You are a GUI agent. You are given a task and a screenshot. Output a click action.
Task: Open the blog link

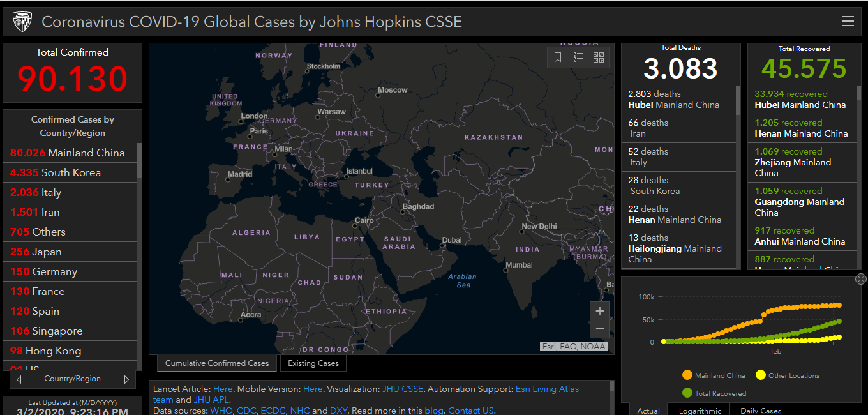(433, 411)
